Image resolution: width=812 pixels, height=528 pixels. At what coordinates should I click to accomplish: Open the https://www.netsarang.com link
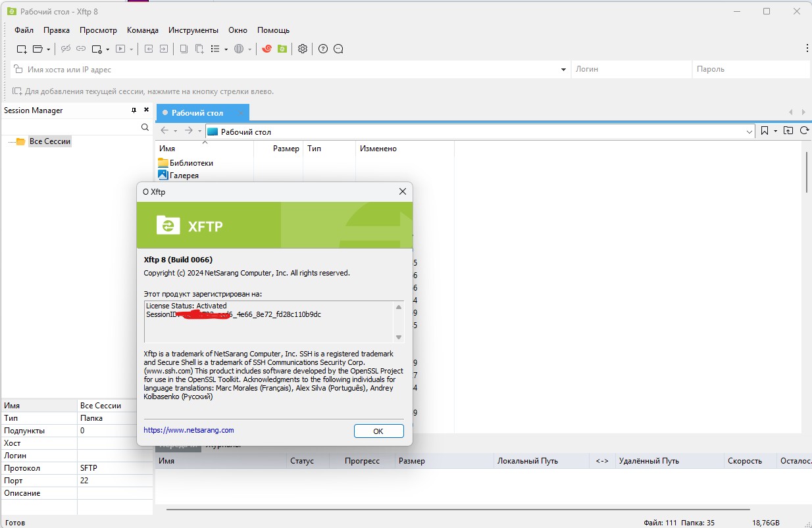pyautogui.click(x=189, y=430)
